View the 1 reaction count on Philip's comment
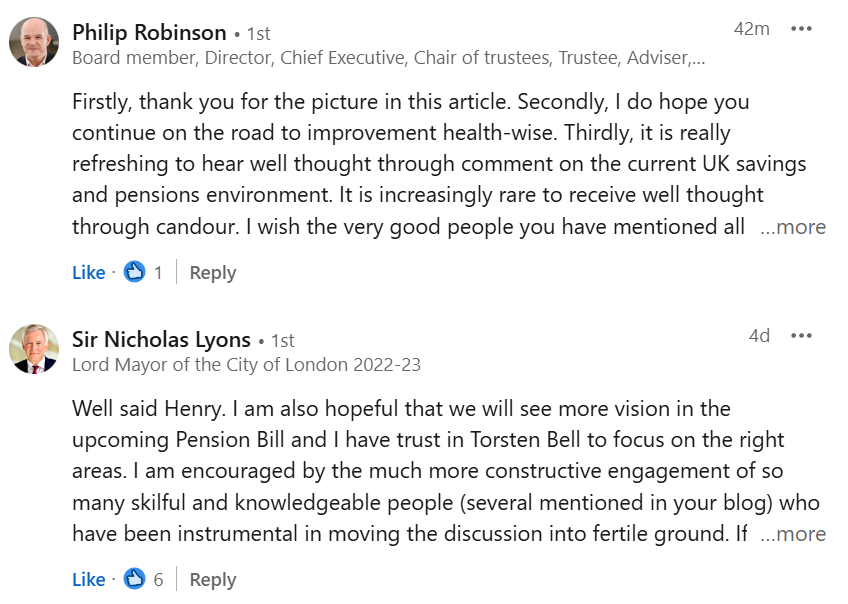This screenshot has height=604, width=848. (158, 272)
